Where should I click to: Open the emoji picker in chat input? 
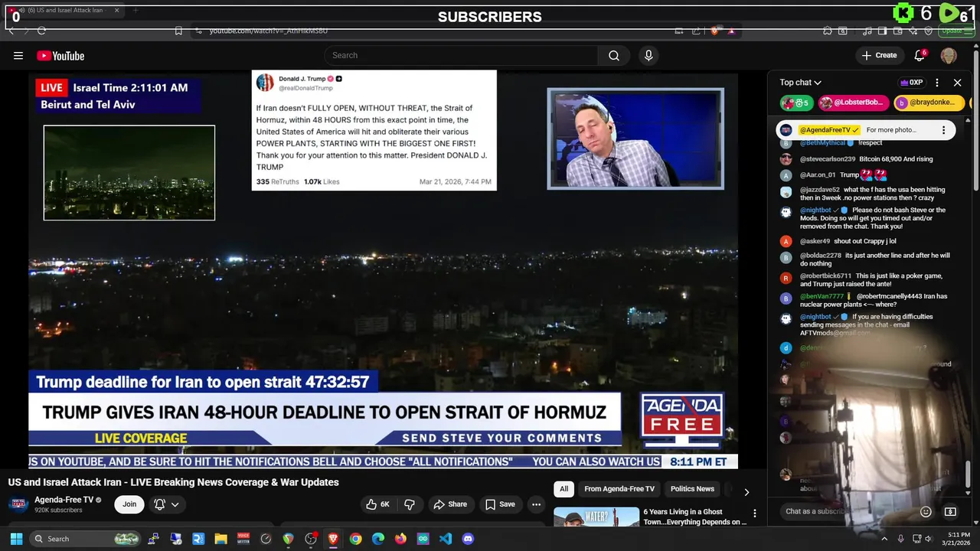[926, 511]
